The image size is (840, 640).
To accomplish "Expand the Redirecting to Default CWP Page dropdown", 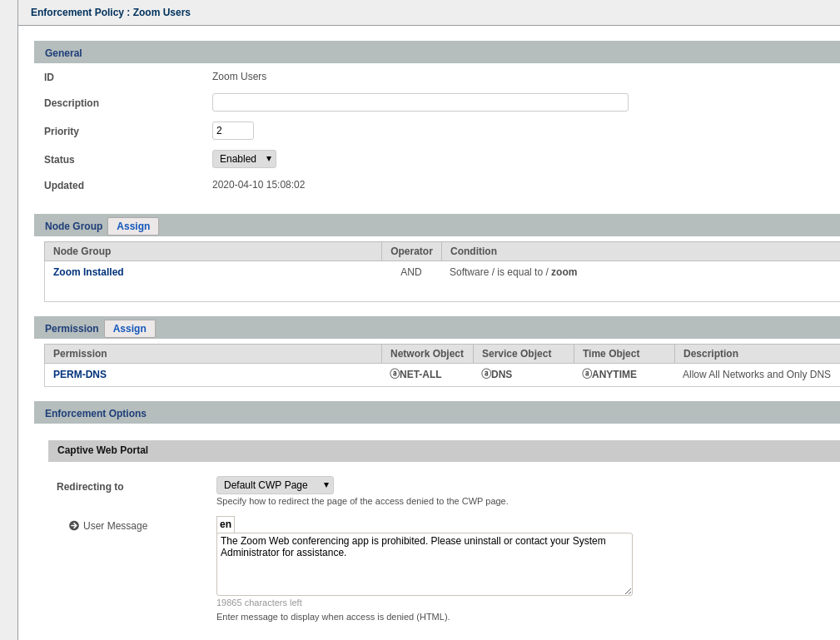I will pyautogui.click(x=275, y=485).
